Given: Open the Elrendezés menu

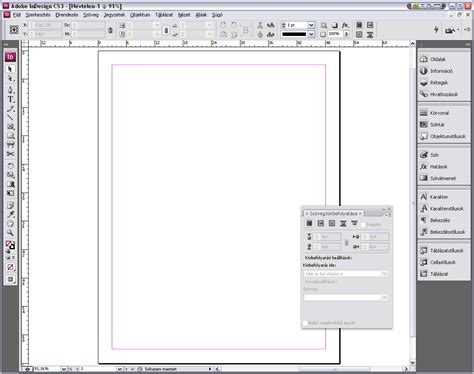Looking at the screenshot, I should (67, 15).
